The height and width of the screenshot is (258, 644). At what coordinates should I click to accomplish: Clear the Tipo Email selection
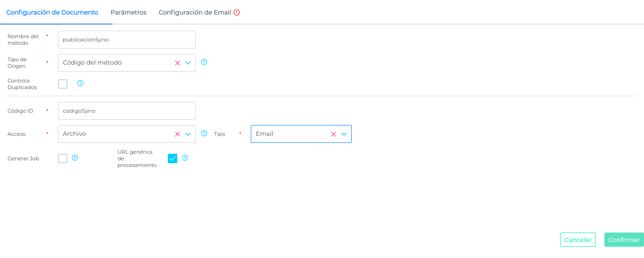click(x=333, y=134)
